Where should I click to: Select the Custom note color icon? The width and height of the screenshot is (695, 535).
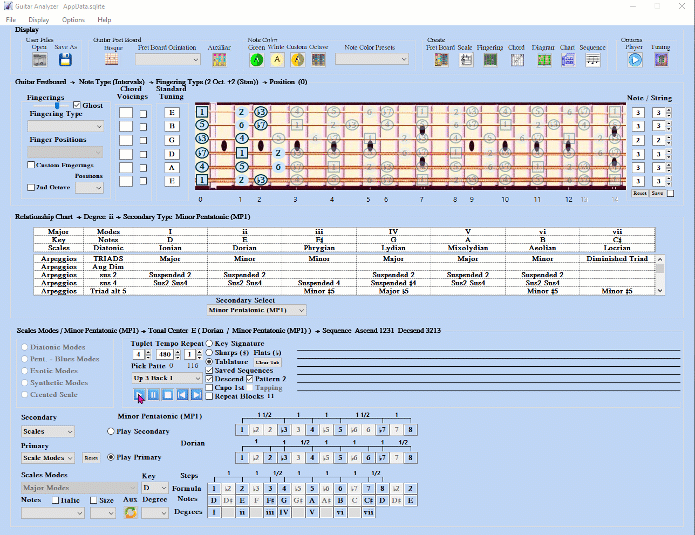(297, 59)
